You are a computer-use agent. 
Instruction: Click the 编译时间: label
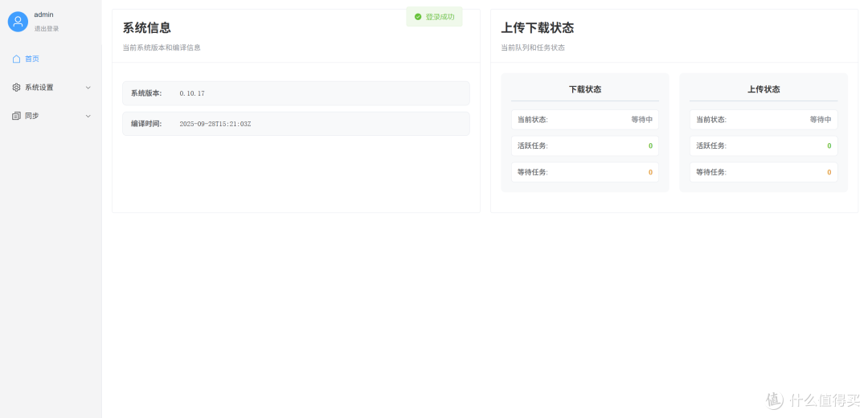point(146,124)
